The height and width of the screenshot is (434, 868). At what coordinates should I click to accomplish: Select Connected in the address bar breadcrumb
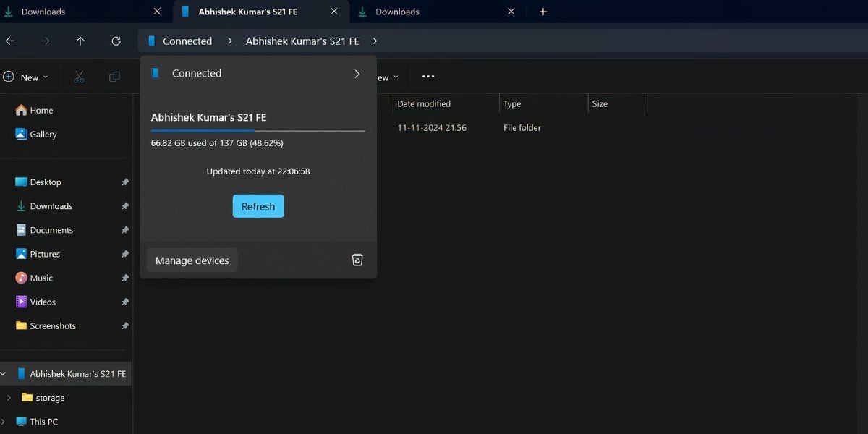tap(187, 41)
